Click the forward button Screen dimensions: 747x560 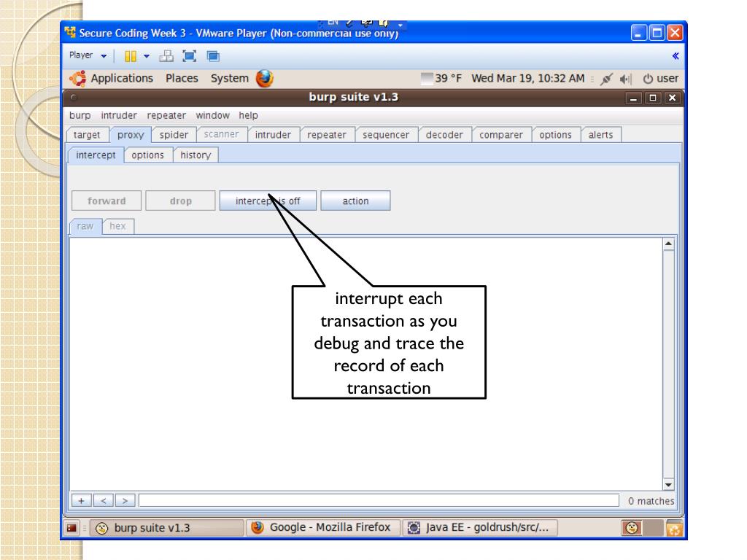pyautogui.click(x=107, y=201)
